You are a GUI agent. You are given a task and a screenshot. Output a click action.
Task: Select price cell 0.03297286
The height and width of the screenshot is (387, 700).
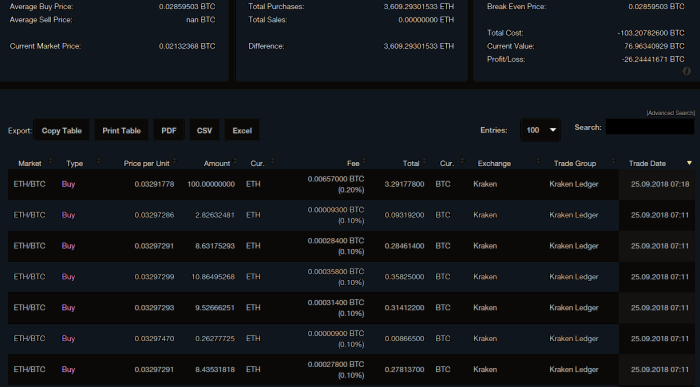tap(154, 215)
